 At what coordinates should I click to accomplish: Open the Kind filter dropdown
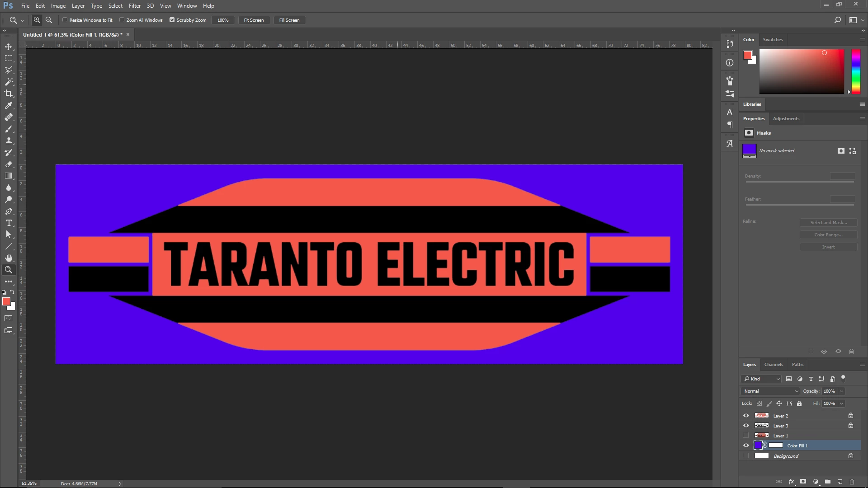[x=761, y=379]
